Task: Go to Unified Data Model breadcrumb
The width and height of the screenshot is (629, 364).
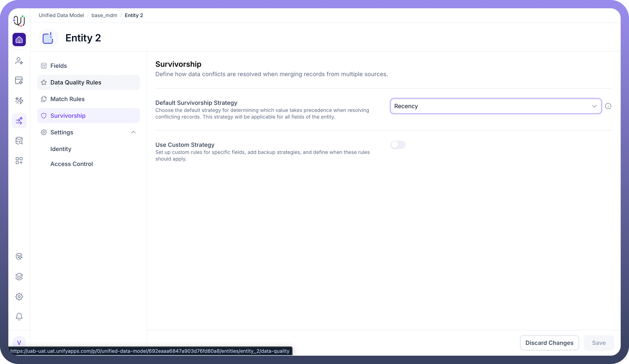Action: [61, 15]
